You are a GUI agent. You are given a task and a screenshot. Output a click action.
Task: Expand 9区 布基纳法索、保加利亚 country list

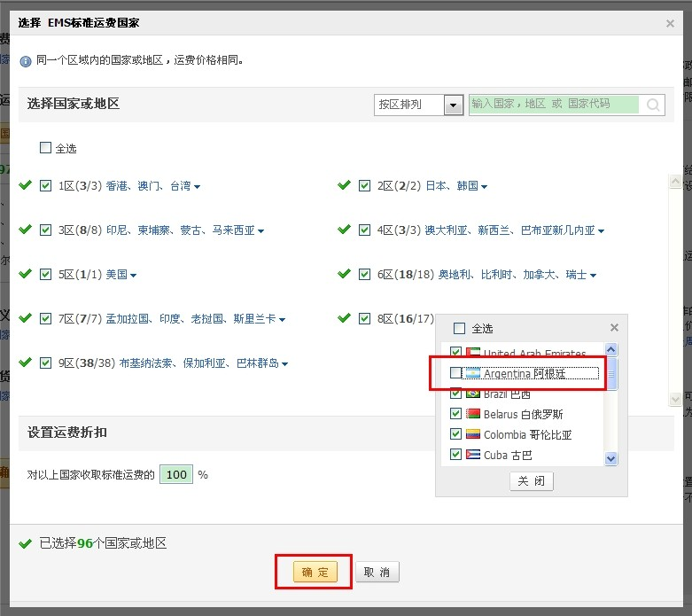pos(284,364)
